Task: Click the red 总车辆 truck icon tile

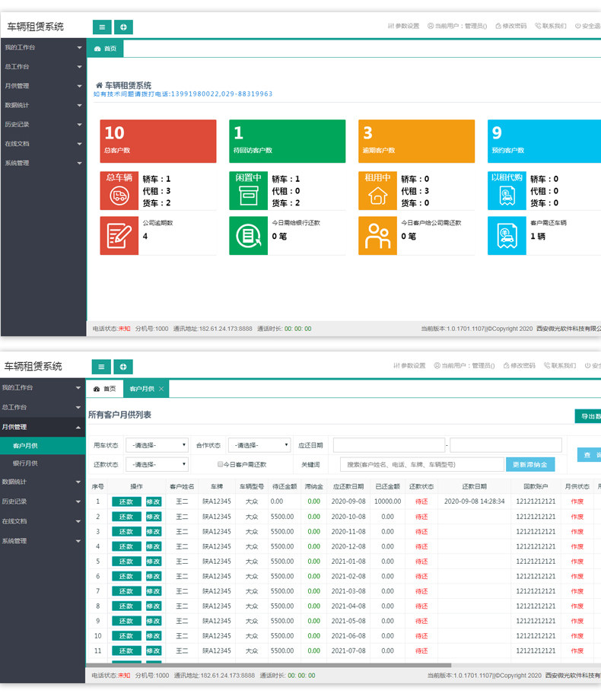Action: [119, 191]
